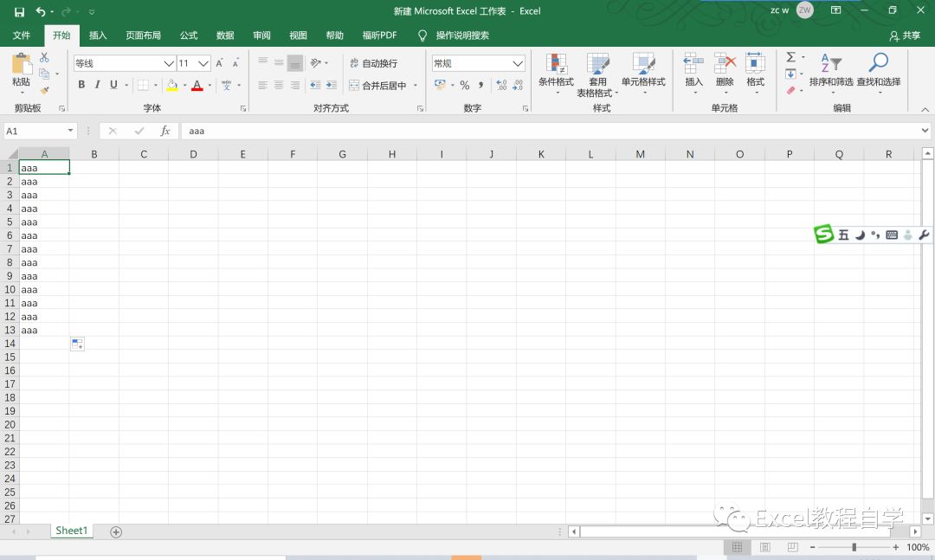Switch to the Insert (插入) tab
Image resolution: width=935 pixels, height=560 pixels.
pos(98,35)
